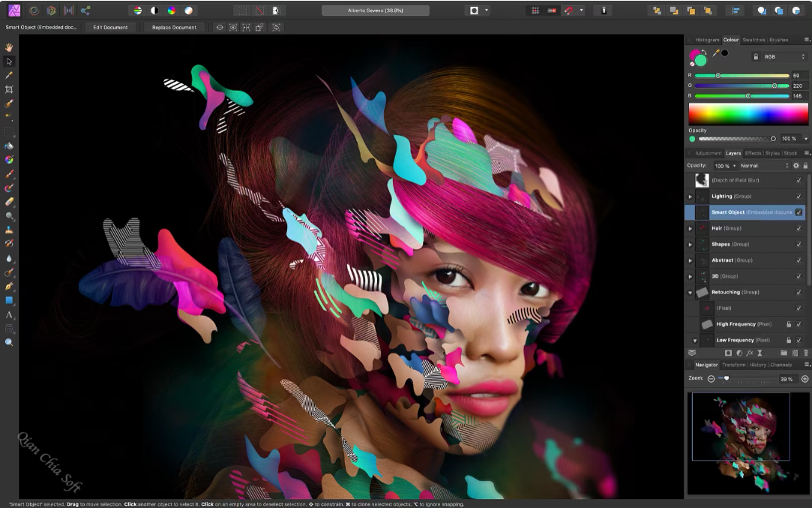Image resolution: width=812 pixels, height=508 pixels.
Task: Switch to the Export persona share icon
Action: (85, 11)
